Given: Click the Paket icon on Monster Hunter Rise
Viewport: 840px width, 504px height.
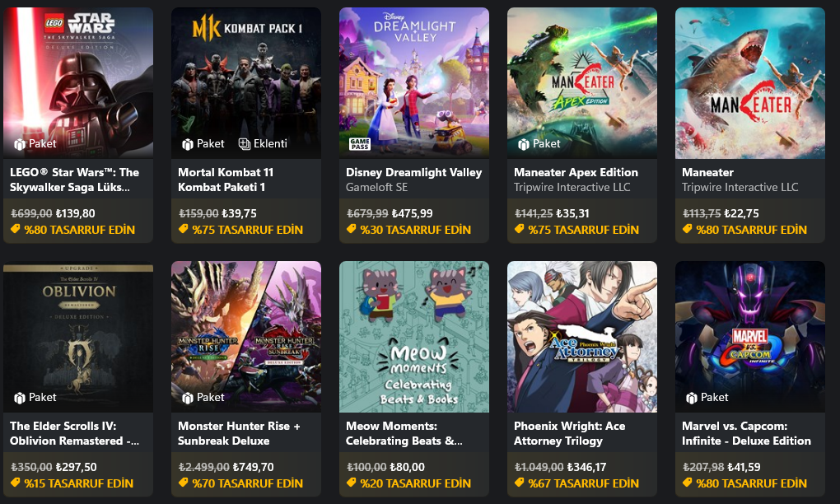Looking at the screenshot, I should [x=188, y=398].
